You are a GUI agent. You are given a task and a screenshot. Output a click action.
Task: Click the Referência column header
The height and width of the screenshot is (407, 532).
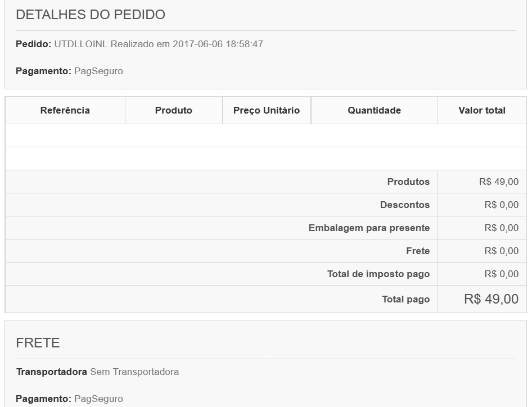pos(65,110)
